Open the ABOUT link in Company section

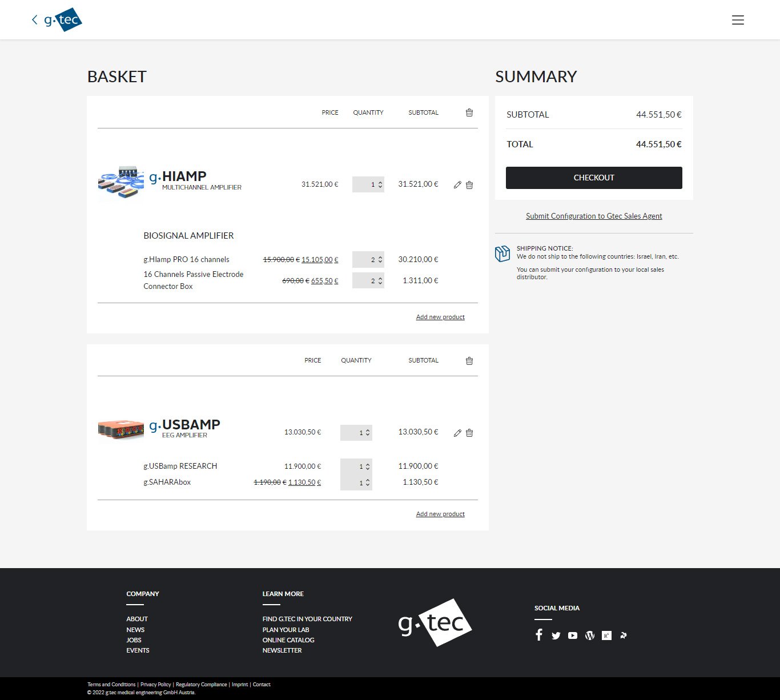(137, 619)
